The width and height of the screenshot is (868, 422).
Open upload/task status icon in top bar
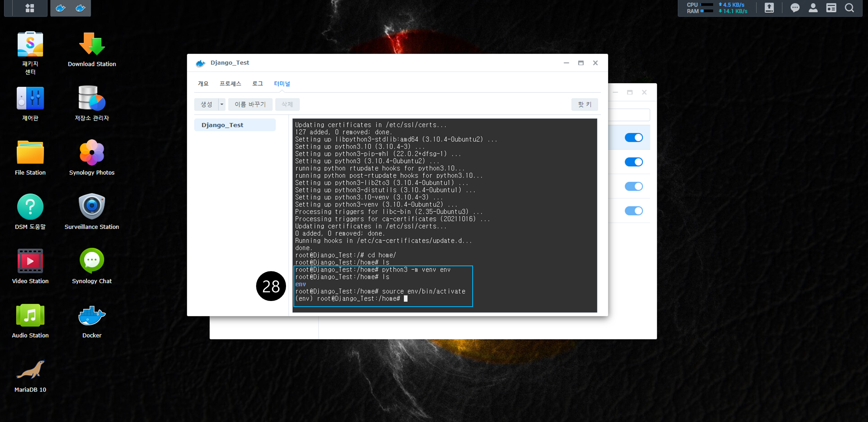(769, 8)
